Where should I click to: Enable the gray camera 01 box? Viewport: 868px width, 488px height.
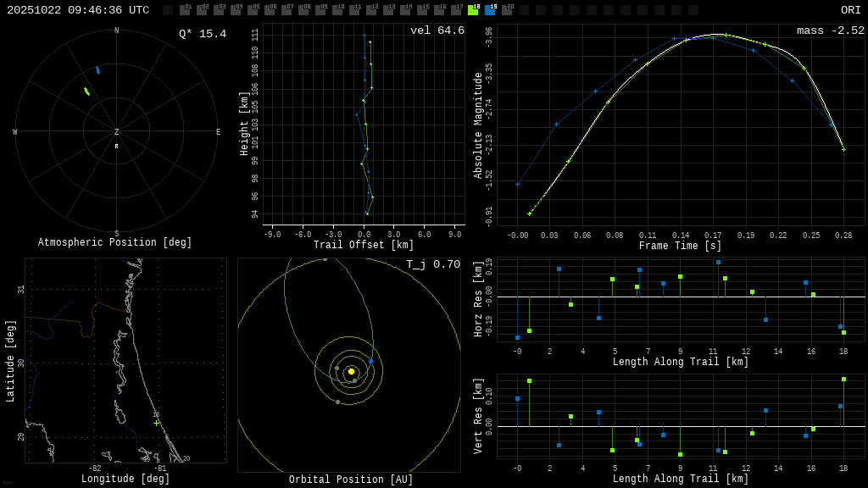click(185, 10)
